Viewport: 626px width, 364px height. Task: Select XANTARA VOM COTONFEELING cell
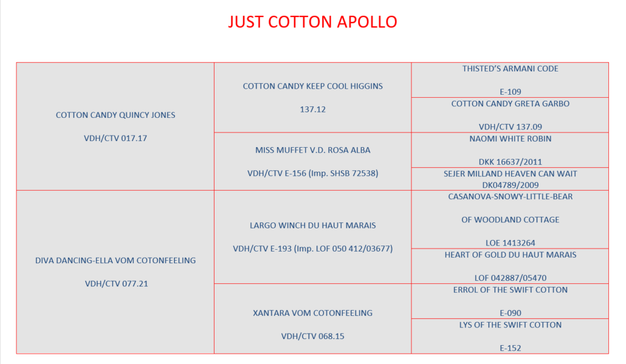(312, 319)
